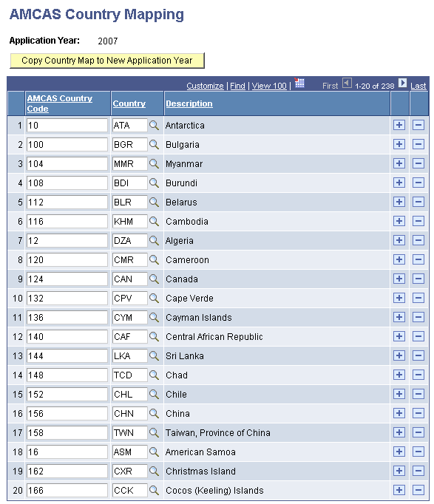Viewport: 434px width, 504px height.
Task: Open the Customize grid link
Action: point(205,86)
